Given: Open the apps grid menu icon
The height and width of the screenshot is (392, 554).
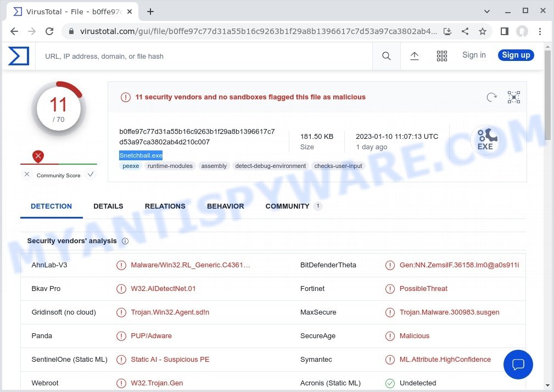Looking at the screenshot, I should tap(441, 56).
